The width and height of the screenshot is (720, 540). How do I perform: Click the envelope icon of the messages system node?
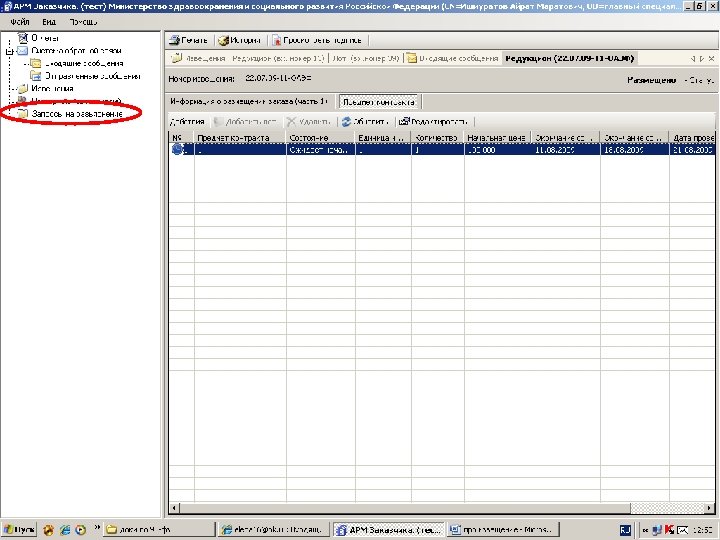22,51
